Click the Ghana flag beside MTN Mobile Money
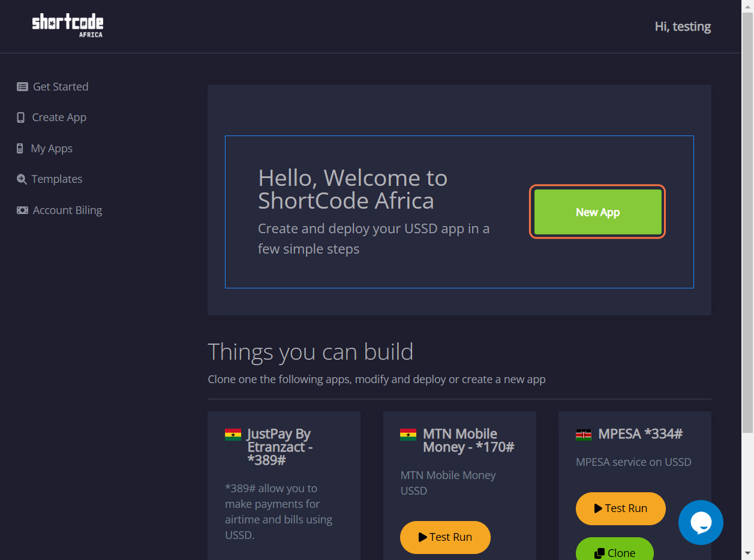The width and height of the screenshot is (754, 560). coord(408,435)
